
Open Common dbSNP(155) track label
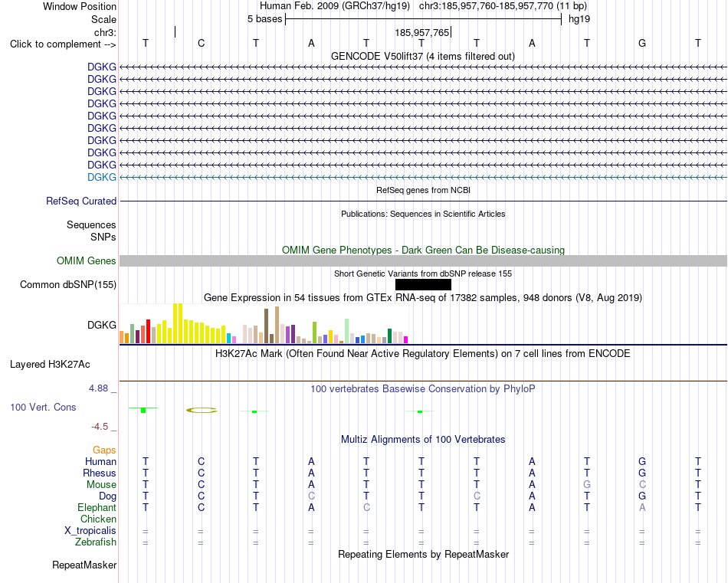click(x=68, y=284)
